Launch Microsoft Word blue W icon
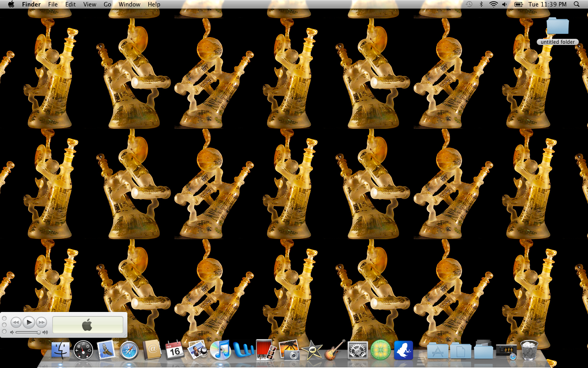The image size is (588, 368). 243,350
